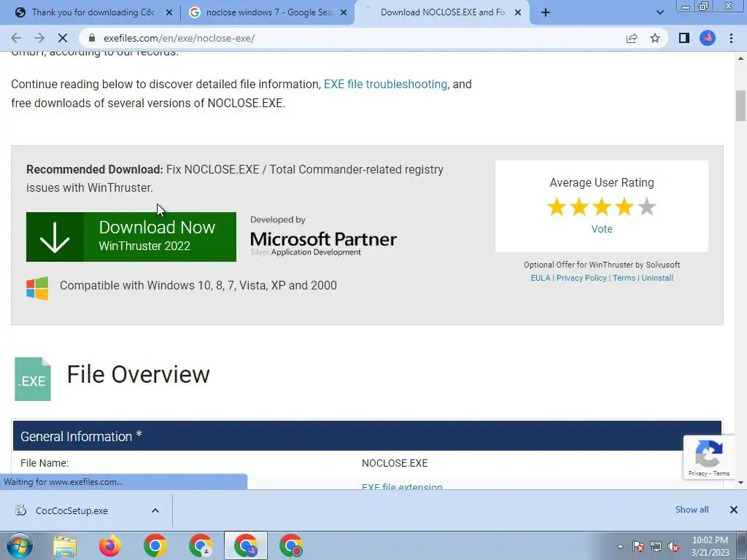This screenshot has height=560, width=747.
Task: Click the address bar URL field
Action: [x=352, y=38]
